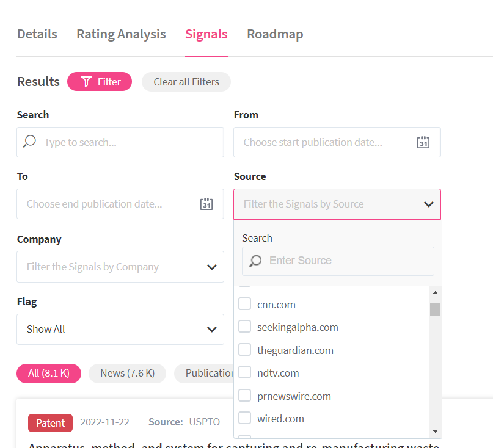Image resolution: width=493 pixels, height=448 pixels.
Task: Open the end date calendar icon
Action: point(206,204)
